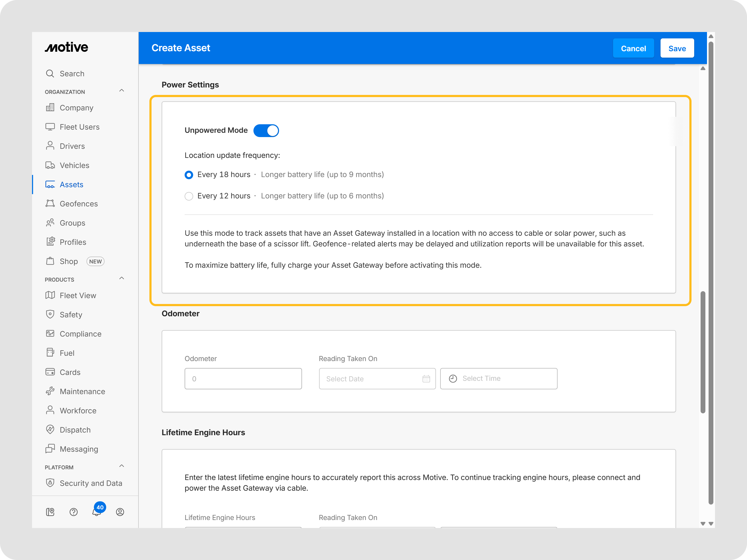Toggle the Unpowered Mode switch
This screenshot has height=560, width=747.
pos(266,131)
